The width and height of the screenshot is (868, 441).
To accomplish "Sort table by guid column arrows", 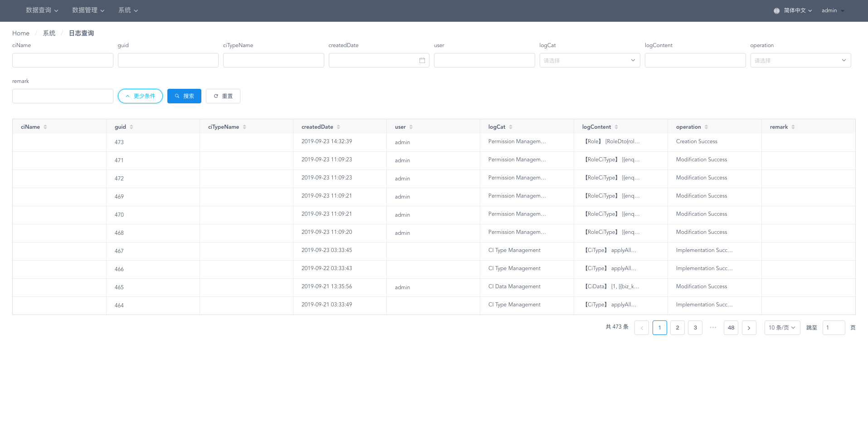I will (132, 127).
